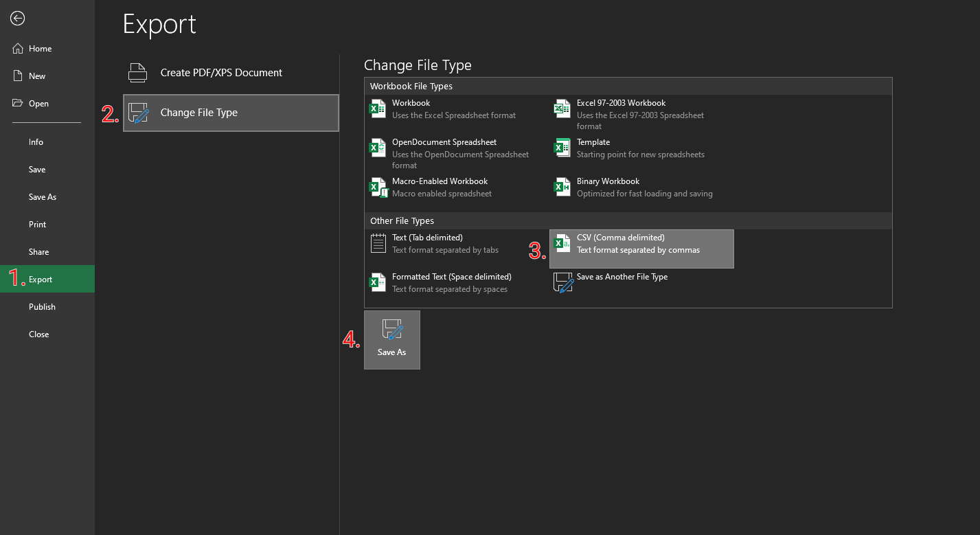The height and width of the screenshot is (535, 980).
Task: Click the Binary Workbook file icon
Action: tap(562, 187)
